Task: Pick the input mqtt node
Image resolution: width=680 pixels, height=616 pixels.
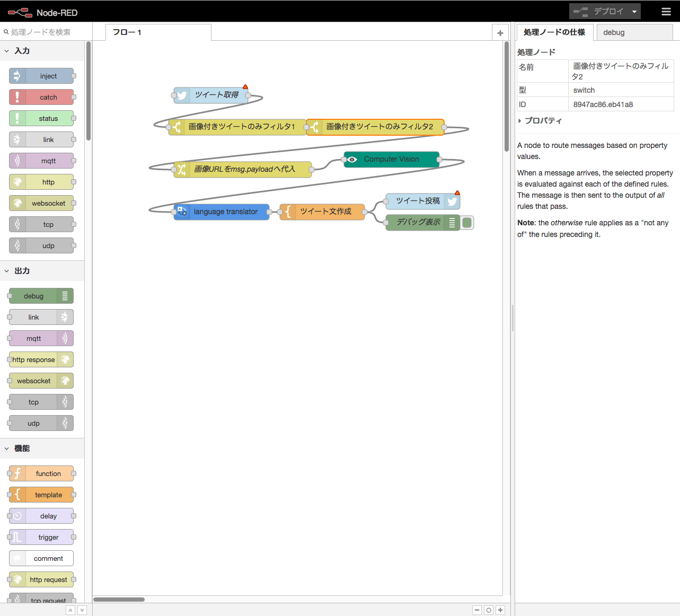Action: point(41,161)
